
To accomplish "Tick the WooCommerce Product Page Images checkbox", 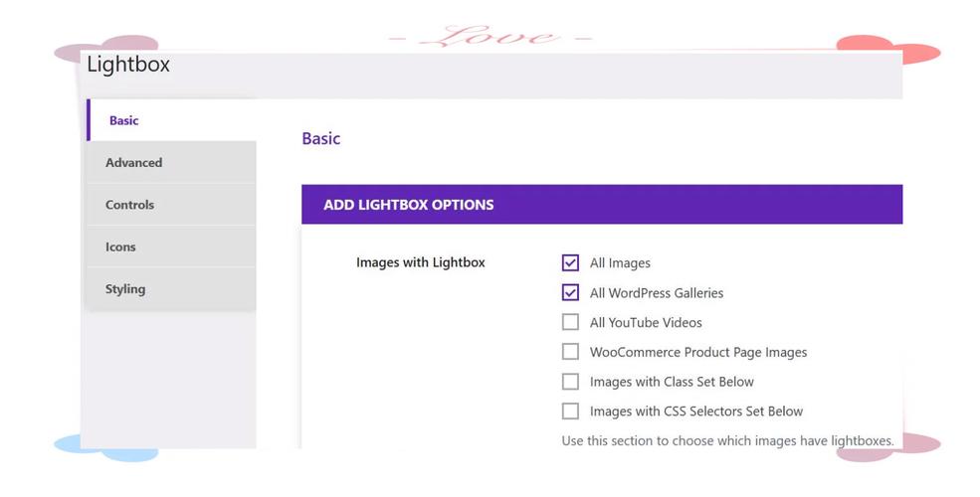I will (570, 352).
